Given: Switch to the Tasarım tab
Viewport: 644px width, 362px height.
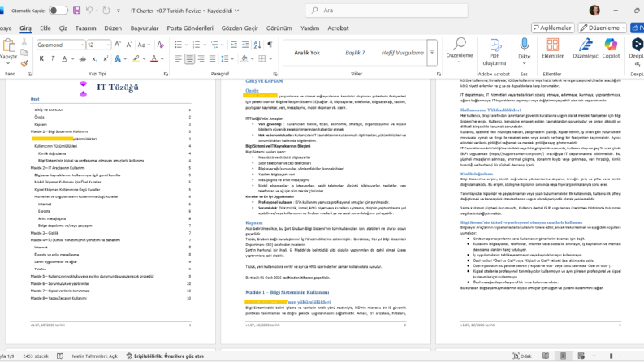Looking at the screenshot, I should point(86,28).
